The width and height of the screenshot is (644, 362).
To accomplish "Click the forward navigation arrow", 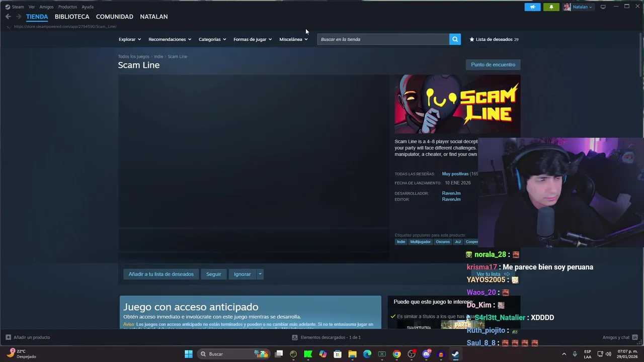I will point(19,17).
